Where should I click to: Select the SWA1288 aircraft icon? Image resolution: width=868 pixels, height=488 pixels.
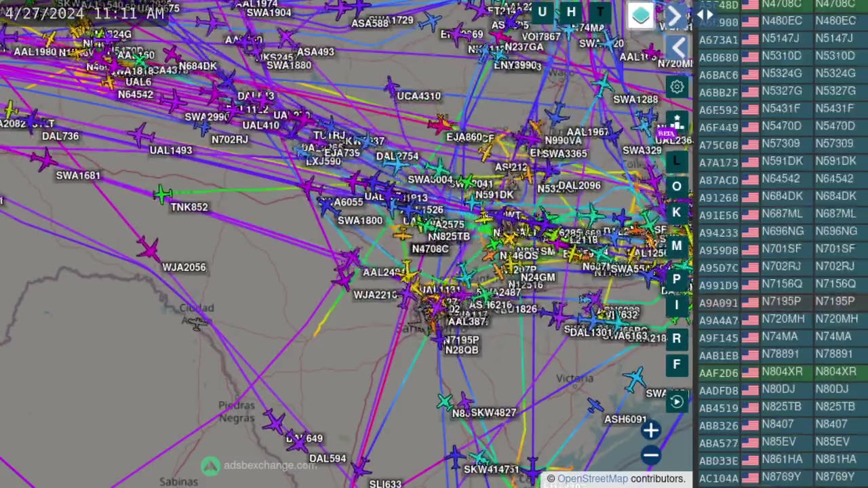(x=601, y=85)
